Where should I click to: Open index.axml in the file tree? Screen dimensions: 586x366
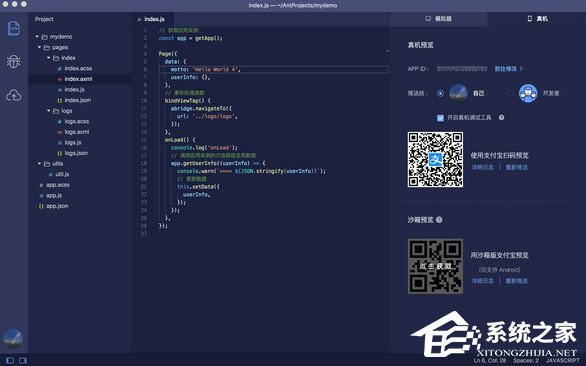point(78,79)
